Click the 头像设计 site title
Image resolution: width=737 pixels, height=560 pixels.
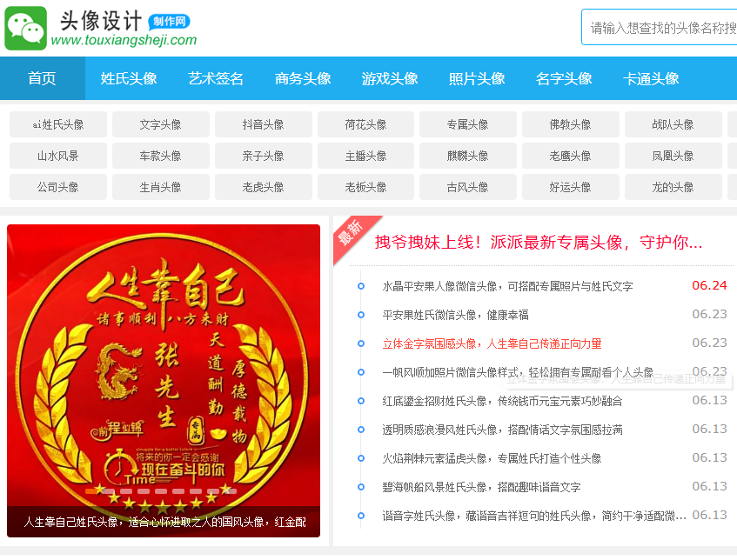[101, 21]
